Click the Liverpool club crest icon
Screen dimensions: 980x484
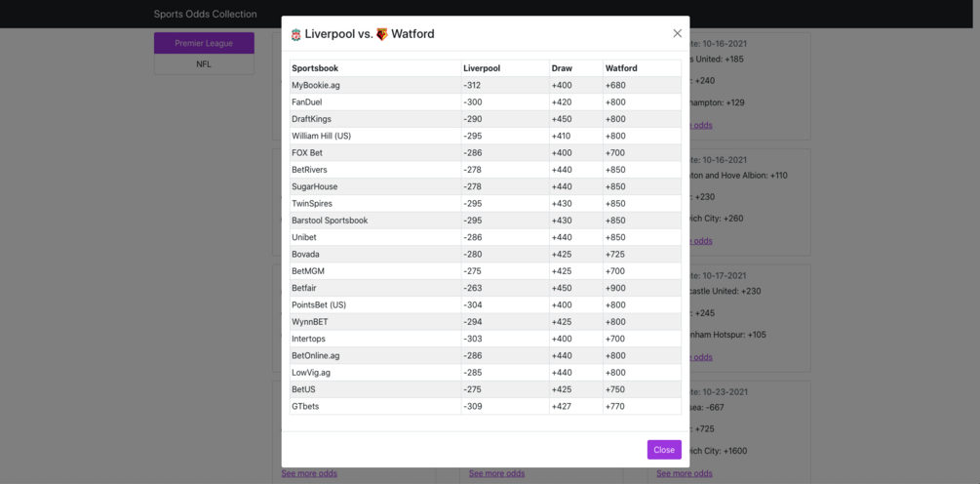(296, 34)
